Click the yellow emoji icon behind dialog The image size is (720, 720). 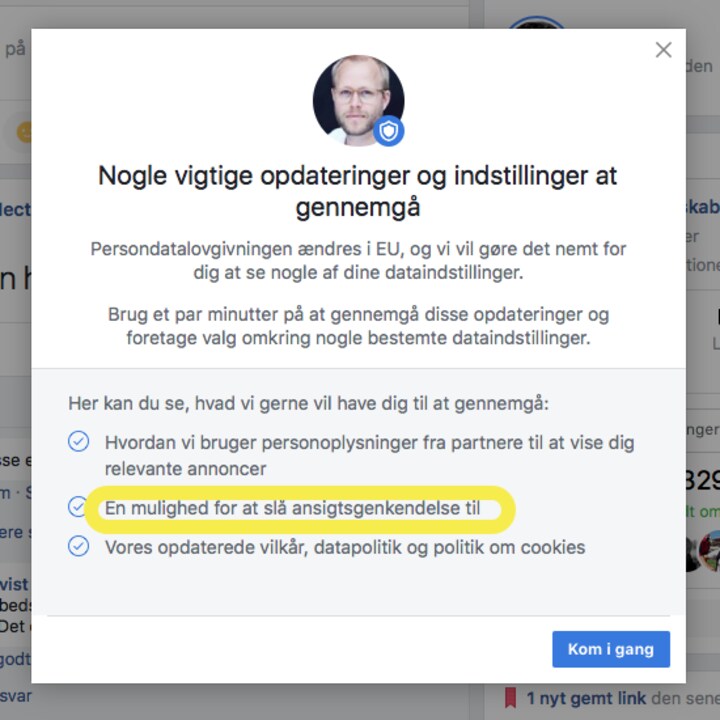pyautogui.click(x=24, y=133)
